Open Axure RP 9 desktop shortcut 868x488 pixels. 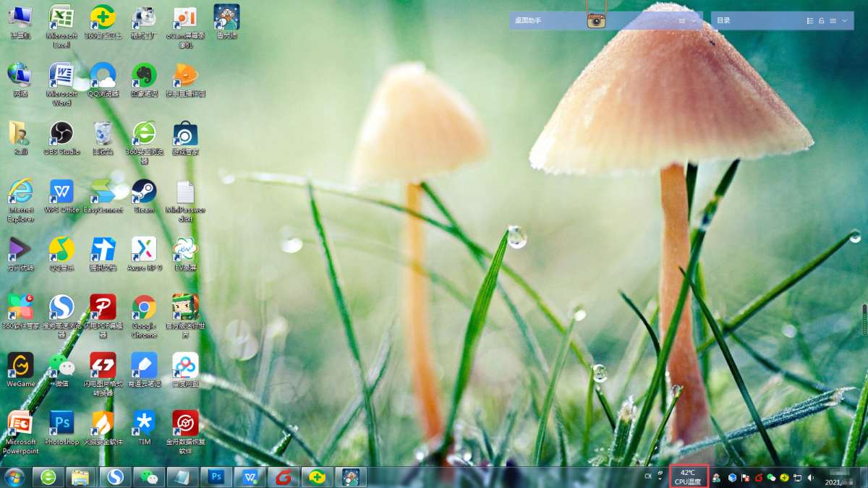(144, 254)
